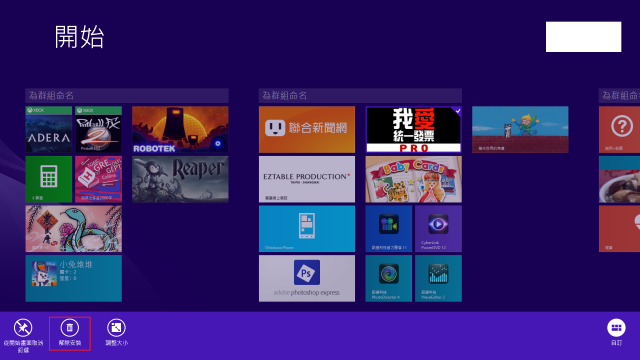Open the green calculator tile

(49, 179)
